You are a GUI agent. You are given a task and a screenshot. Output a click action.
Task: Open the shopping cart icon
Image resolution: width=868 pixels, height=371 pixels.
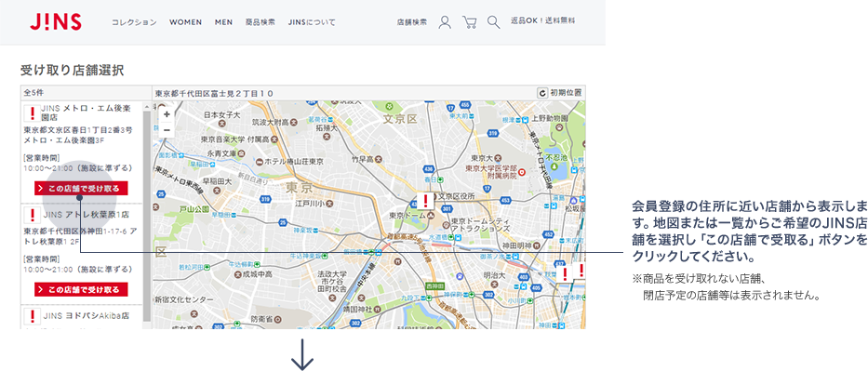pyautogui.click(x=470, y=22)
